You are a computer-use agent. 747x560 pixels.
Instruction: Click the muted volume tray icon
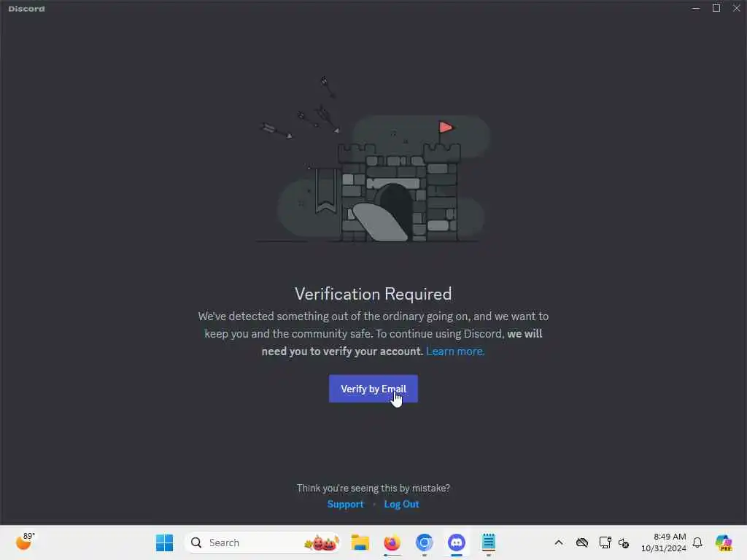click(x=624, y=542)
